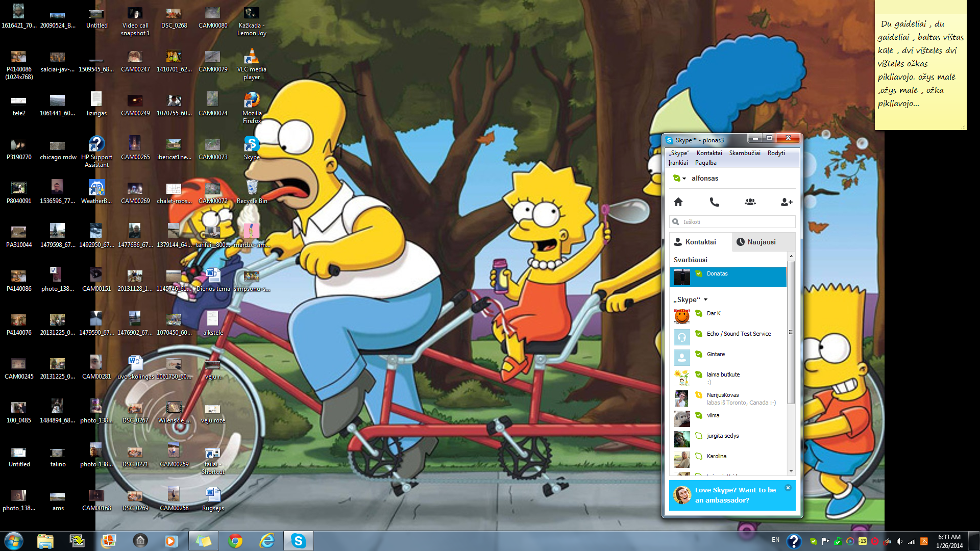Image resolution: width=980 pixels, height=551 pixels.
Task: Switch to the Kontaktai tab
Action: point(700,242)
